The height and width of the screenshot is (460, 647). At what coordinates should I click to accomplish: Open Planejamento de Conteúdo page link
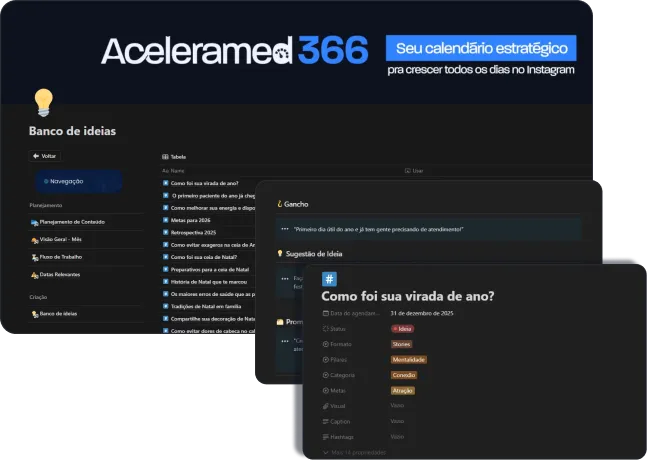click(x=72, y=222)
